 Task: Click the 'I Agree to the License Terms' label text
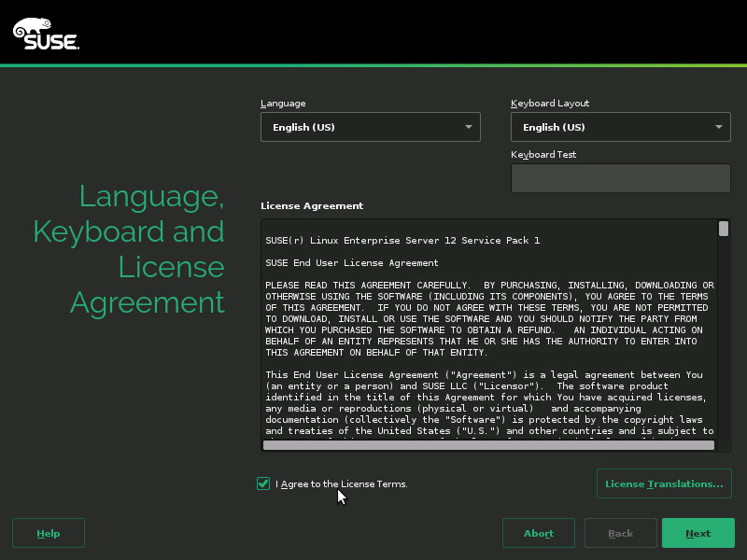[342, 484]
